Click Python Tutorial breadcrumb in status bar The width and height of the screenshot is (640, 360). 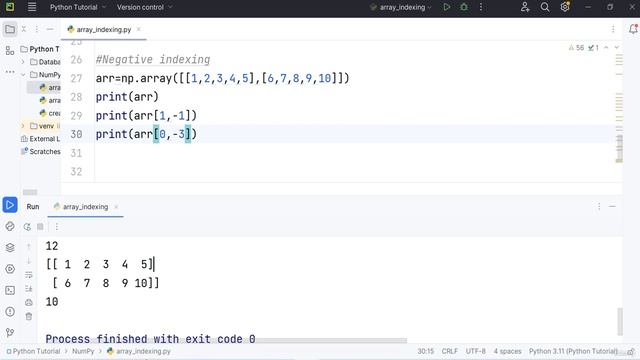coord(33,351)
